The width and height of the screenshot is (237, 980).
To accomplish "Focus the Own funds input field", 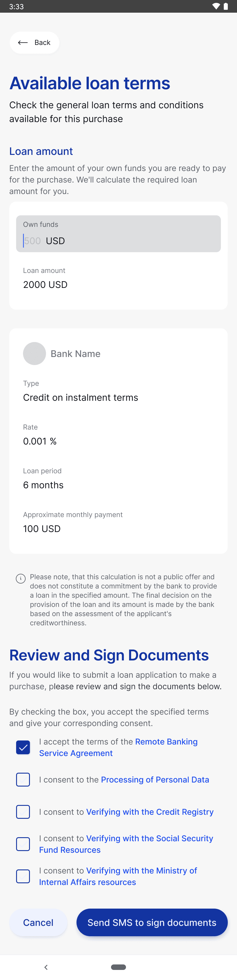I will tap(118, 234).
